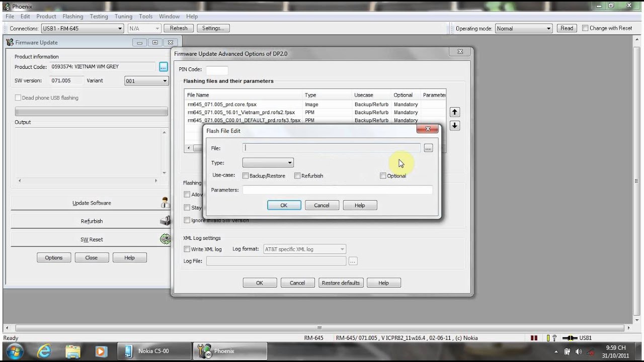The width and height of the screenshot is (644, 362).
Task: Open the Flashing menu
Action: coord(73,17)
